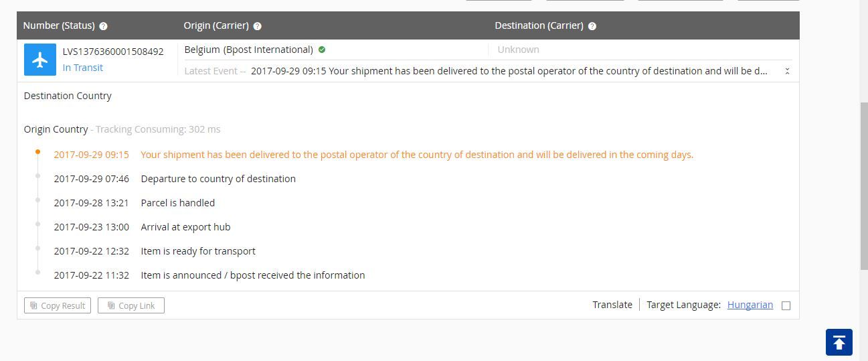The image size is (868, 361).
Task: Tick the Translate target language checkbox
Action: (786, 305)
